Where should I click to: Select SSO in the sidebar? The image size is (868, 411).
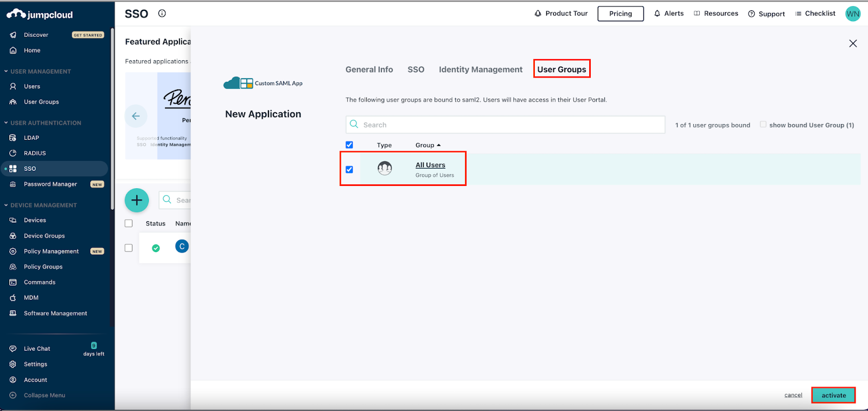tap(54, 169)
